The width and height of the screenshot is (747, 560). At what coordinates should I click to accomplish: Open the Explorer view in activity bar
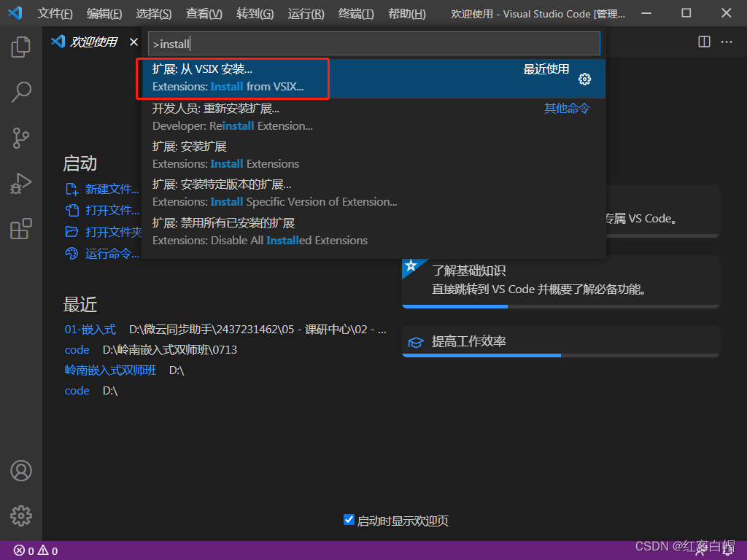tap(21, 47)
